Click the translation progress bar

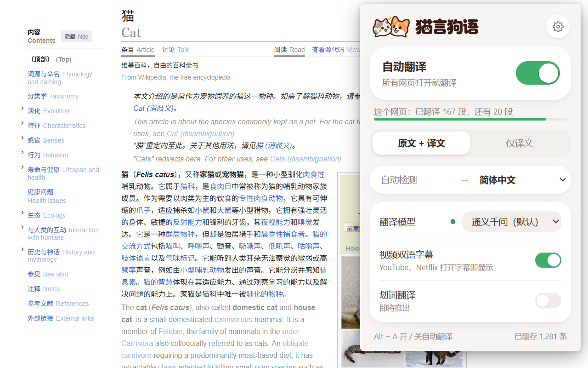(x=470, y=119)
